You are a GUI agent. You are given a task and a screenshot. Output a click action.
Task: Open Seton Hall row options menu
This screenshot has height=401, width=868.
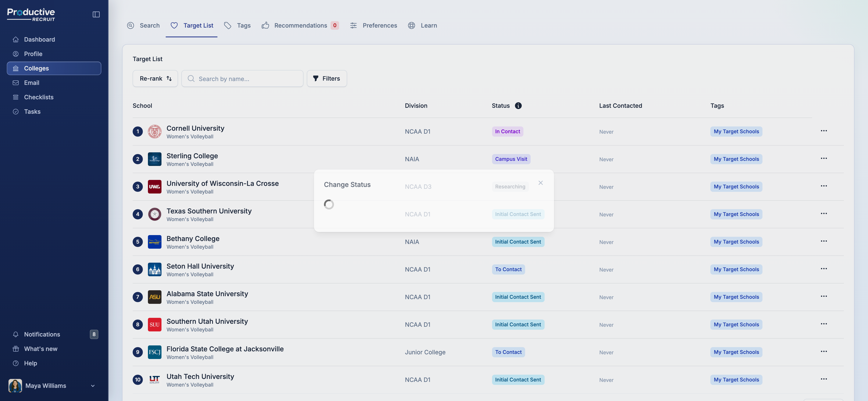point(823,269)
